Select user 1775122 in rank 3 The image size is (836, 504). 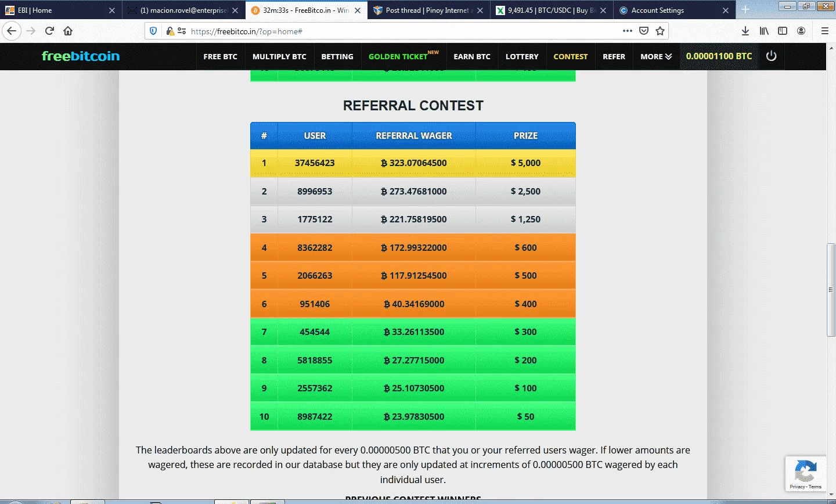[315, 219]
